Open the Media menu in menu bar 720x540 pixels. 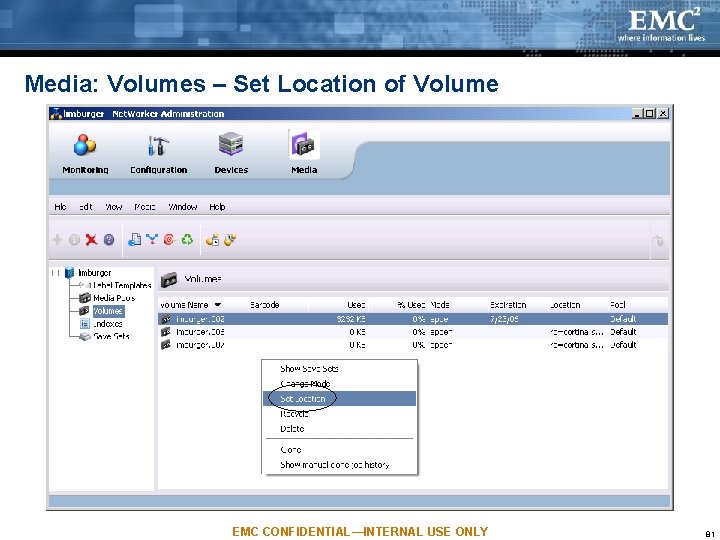145,207
